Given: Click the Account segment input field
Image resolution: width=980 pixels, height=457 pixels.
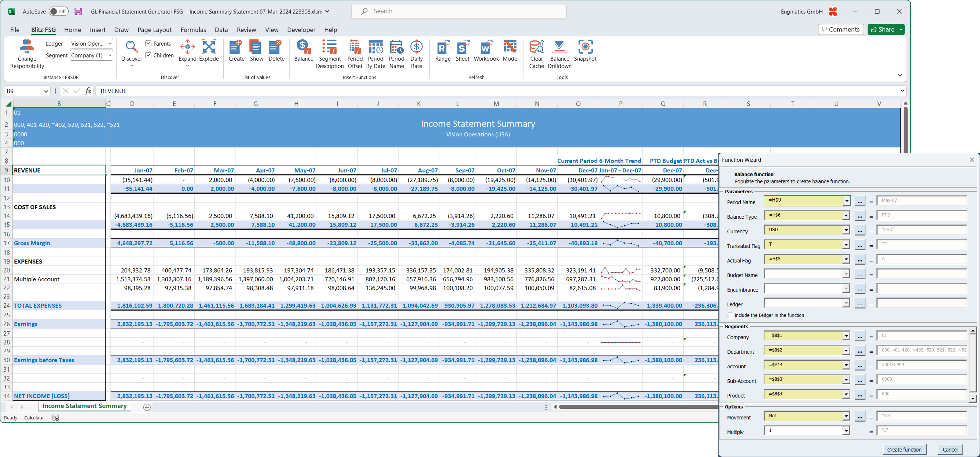Looking at the screenshot, I should [x=803, y=365].
